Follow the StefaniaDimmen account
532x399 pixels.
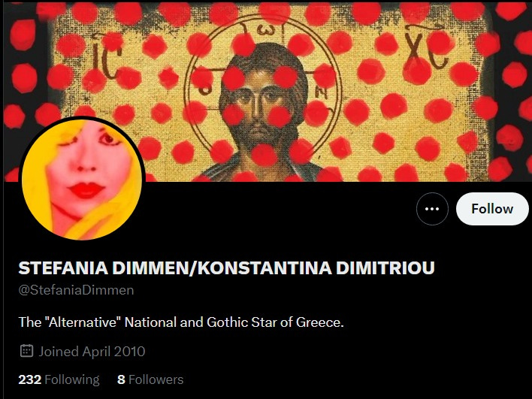(x=492, y=209)
